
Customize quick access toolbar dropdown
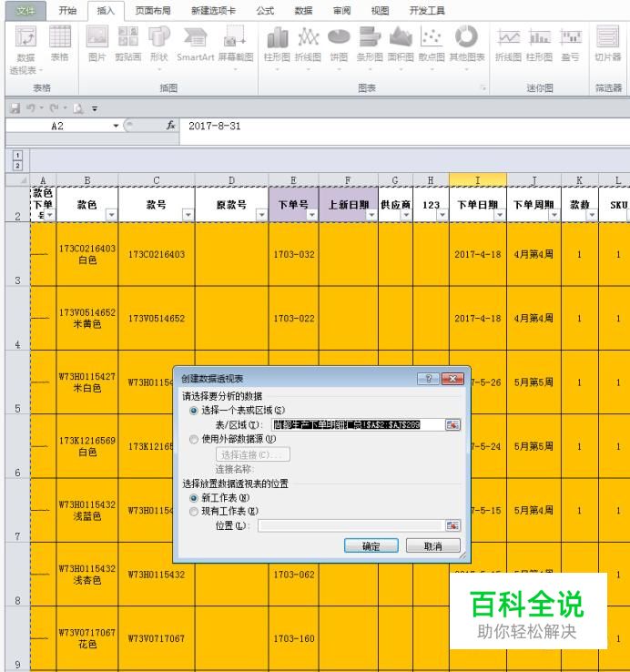click(x=95, y=109)
